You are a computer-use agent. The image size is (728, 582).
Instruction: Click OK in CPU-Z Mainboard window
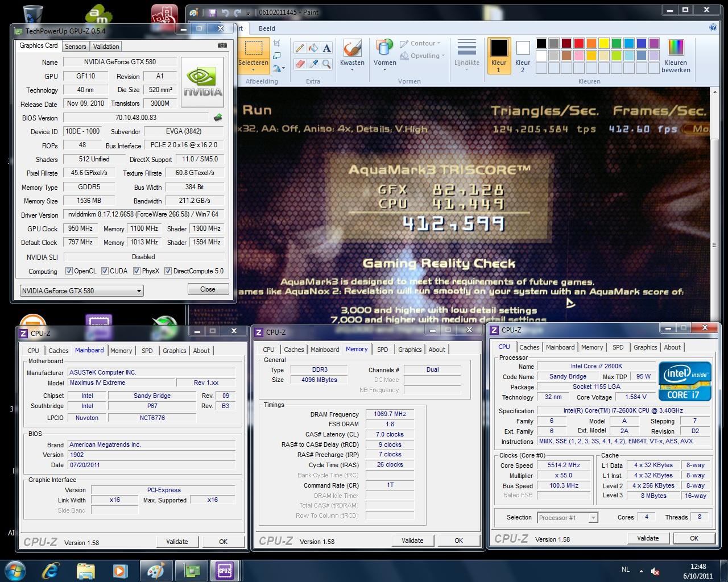click(x=224, y=542)
